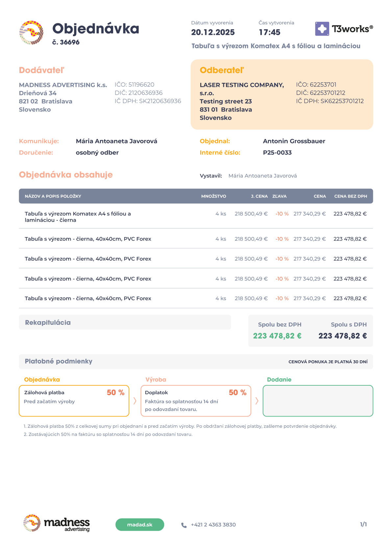Click the phone number +421 2 4363 3830

click(213, 525)
